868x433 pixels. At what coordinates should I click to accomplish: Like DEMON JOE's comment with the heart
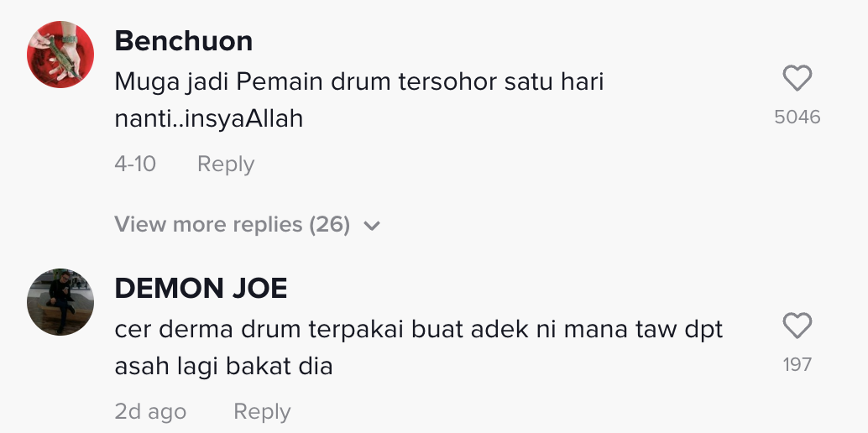tap(797, 326)
